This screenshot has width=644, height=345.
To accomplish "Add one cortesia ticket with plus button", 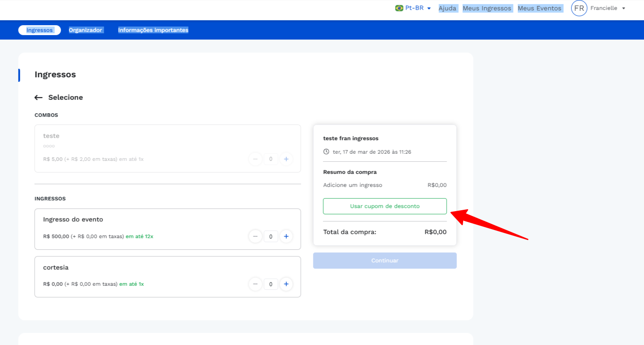I will [286, 284].
